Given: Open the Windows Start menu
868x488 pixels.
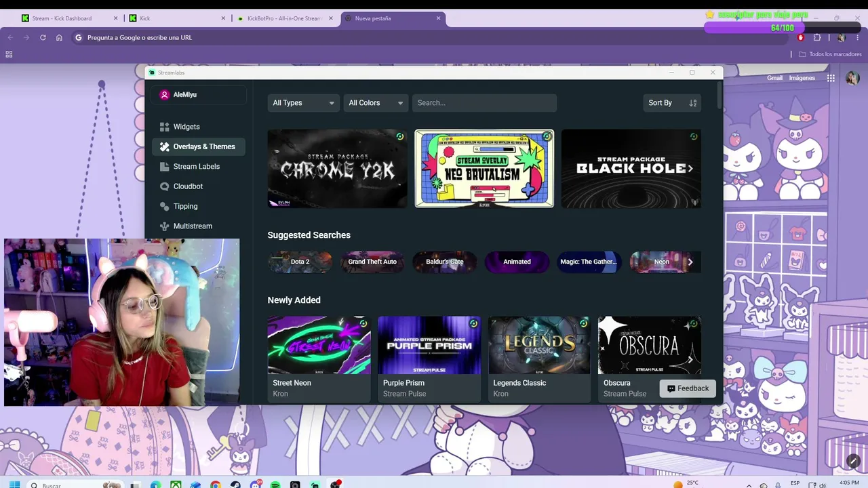Looking at the screenshot, I should 14,485.
